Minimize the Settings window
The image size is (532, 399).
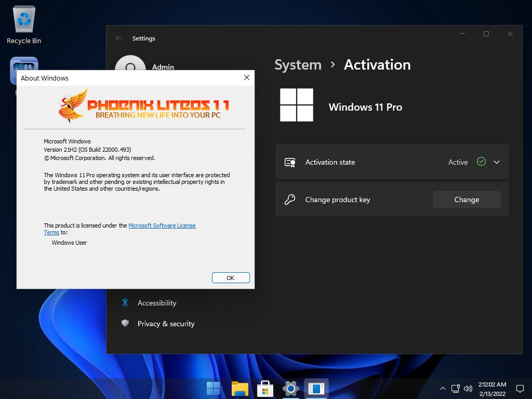tap(462, 34)
